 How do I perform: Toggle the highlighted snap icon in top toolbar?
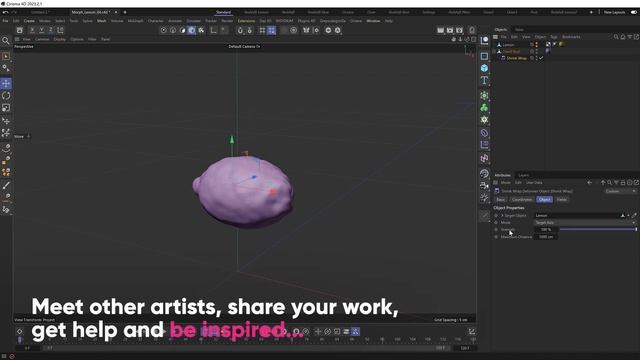(271, 30)
